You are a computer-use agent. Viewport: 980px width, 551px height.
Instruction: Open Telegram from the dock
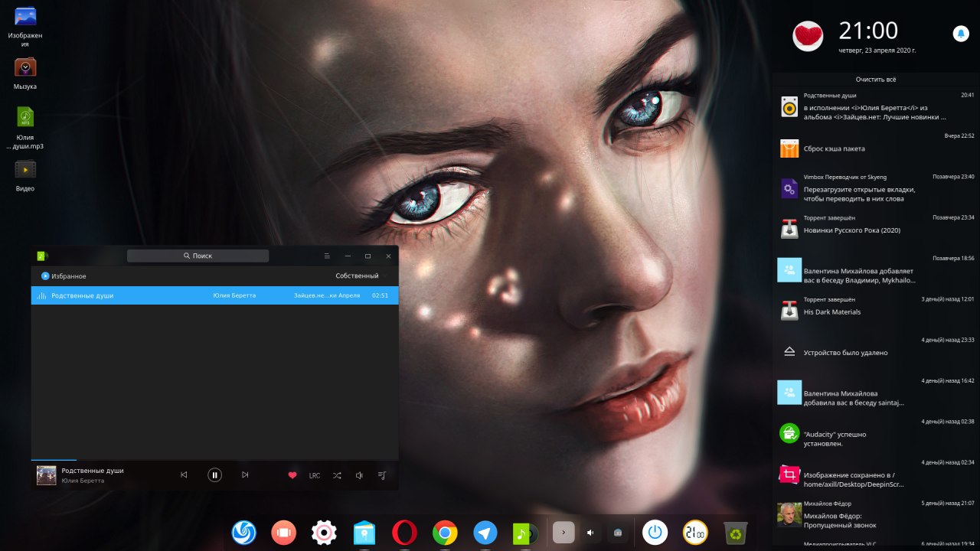(485, 532)
